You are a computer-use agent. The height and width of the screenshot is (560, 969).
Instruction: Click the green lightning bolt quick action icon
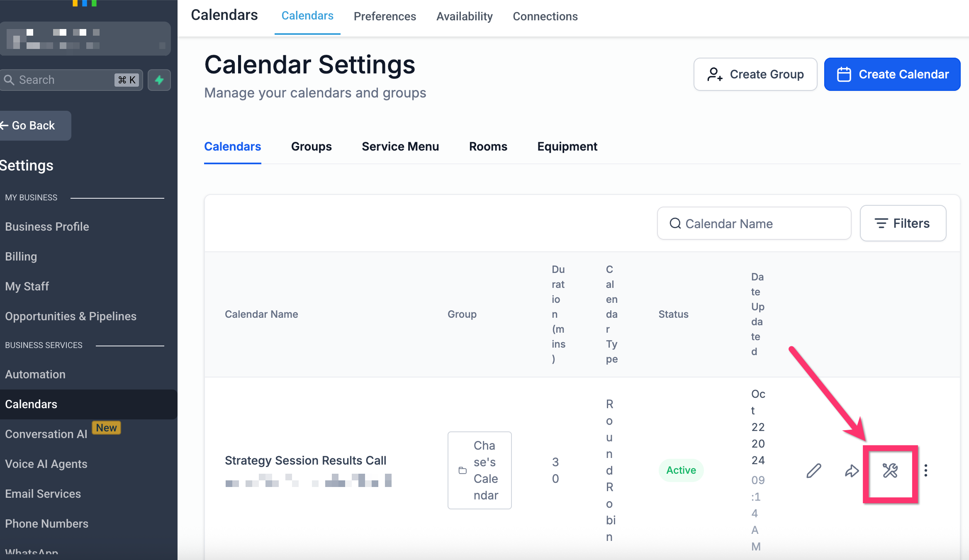click(159, 80)
